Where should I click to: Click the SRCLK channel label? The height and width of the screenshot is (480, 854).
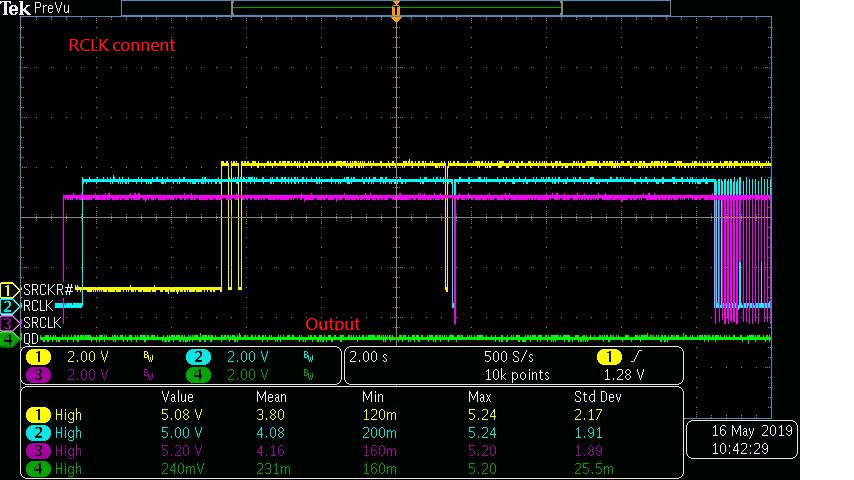42,323
